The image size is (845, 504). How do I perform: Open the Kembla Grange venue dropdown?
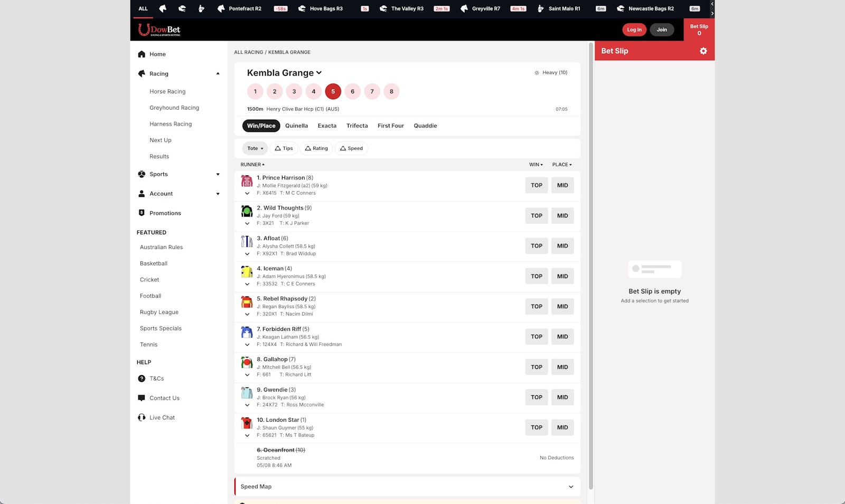tap(319, 73)
